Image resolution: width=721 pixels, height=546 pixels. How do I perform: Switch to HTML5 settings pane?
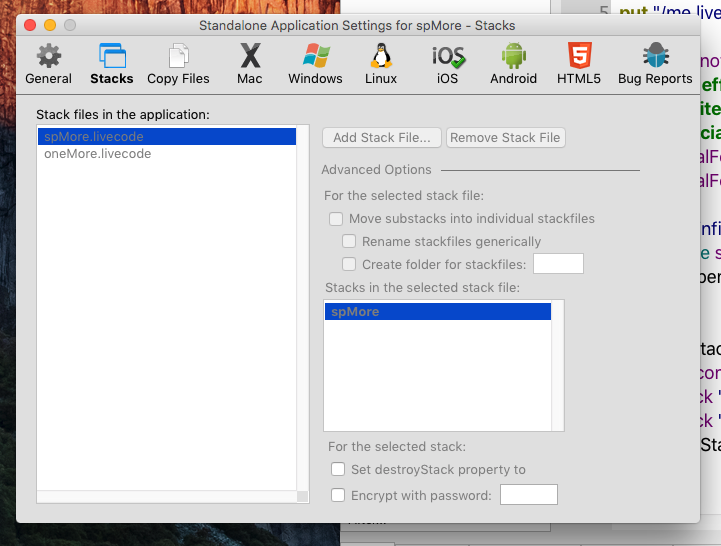(x=578, y=64)
